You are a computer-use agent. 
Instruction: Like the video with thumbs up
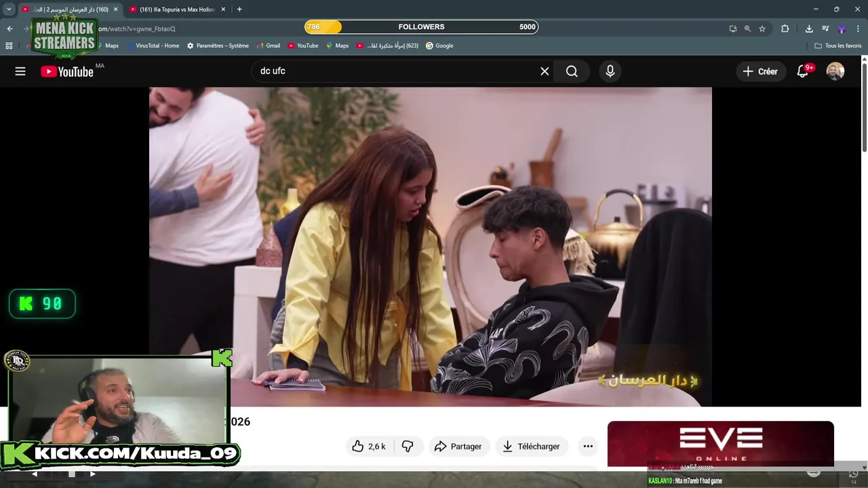[368, 446]
